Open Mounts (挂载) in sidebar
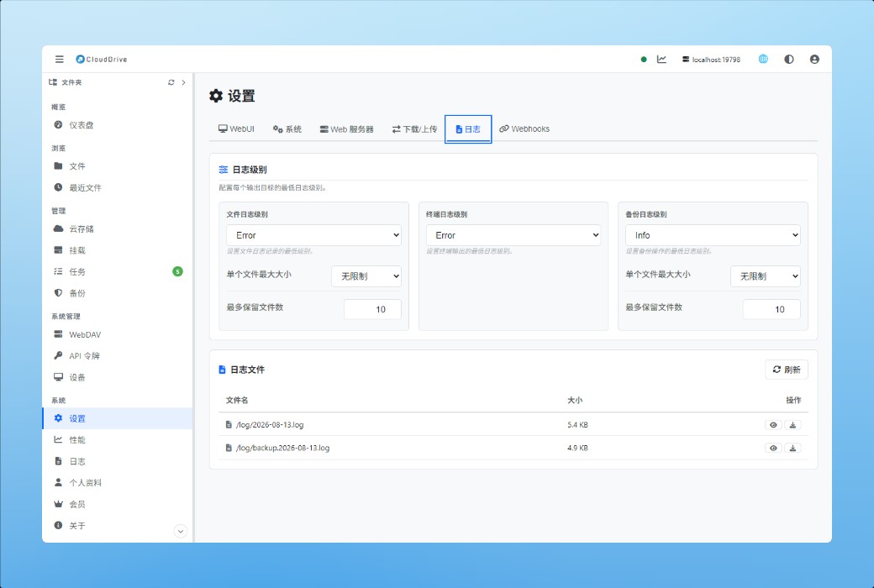 (x=118, y=250)
